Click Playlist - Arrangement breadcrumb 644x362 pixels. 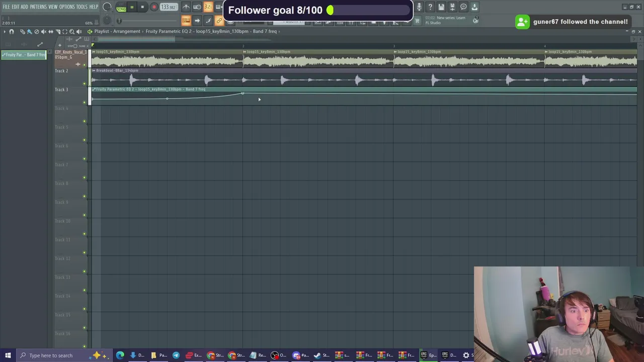pos(117,31)
